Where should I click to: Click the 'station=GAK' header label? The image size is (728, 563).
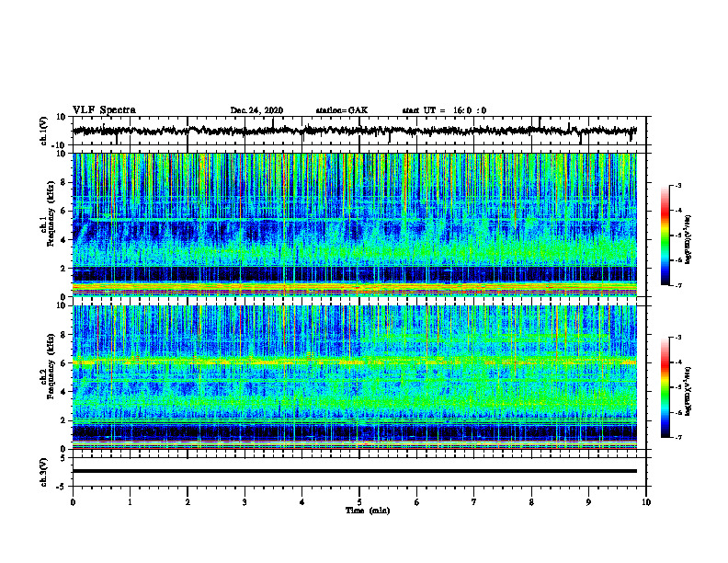tap(342, 110)
